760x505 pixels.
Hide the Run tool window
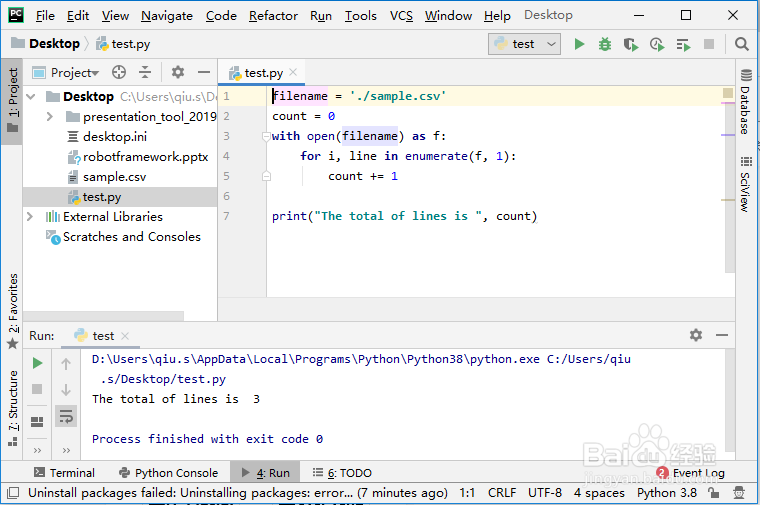[722, 335]
